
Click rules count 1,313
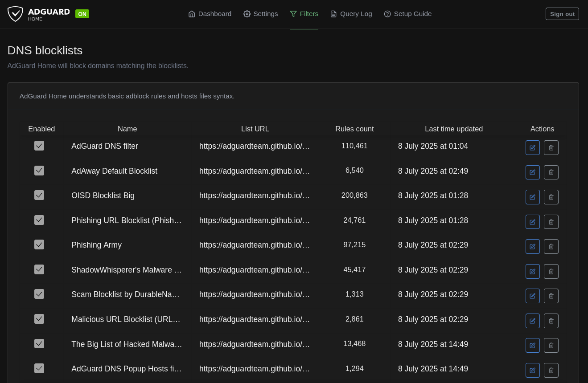[x=354, y=294]
